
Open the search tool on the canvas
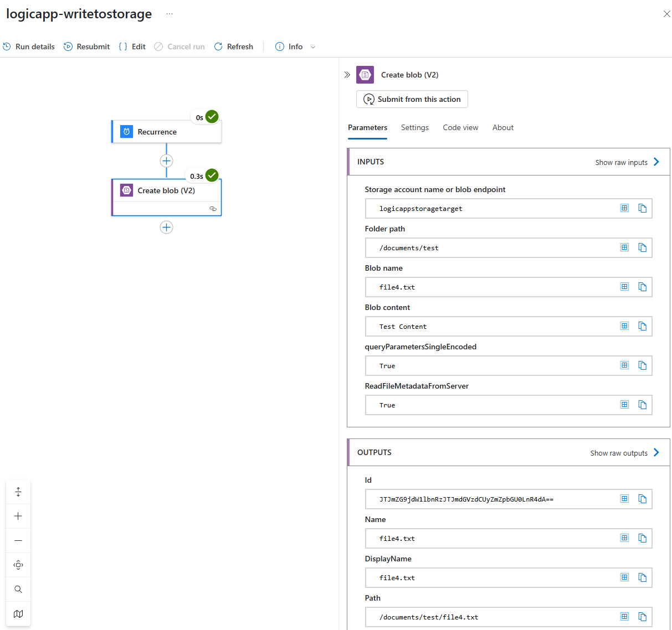click(x=18, y=589)
